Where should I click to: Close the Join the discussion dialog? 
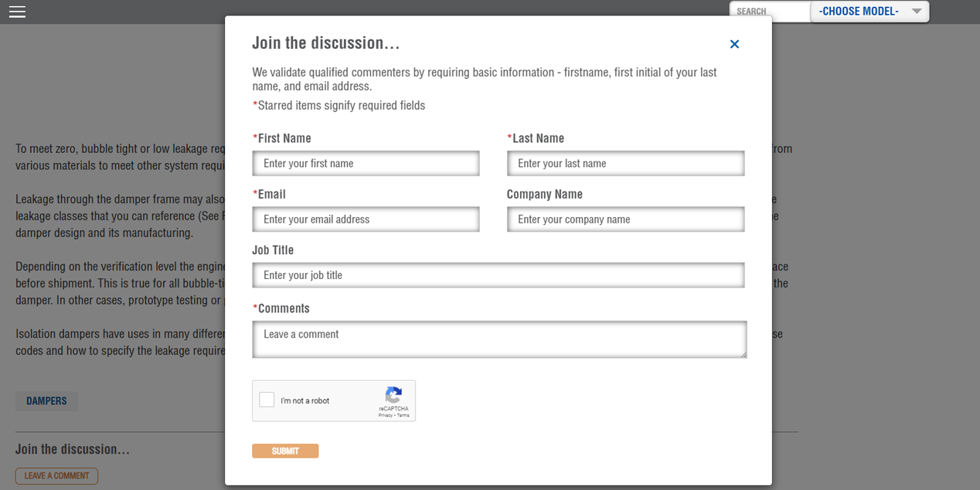point(734,44)
